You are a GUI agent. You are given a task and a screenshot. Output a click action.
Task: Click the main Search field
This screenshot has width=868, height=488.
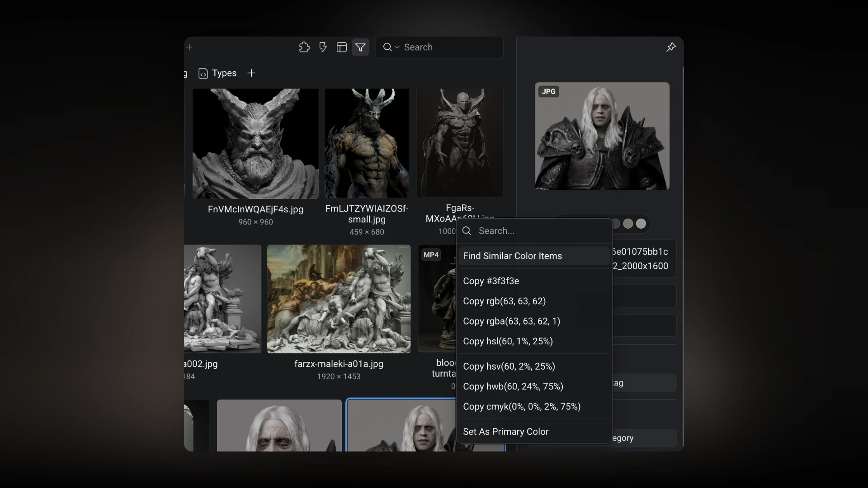click(x=439, y=47)
